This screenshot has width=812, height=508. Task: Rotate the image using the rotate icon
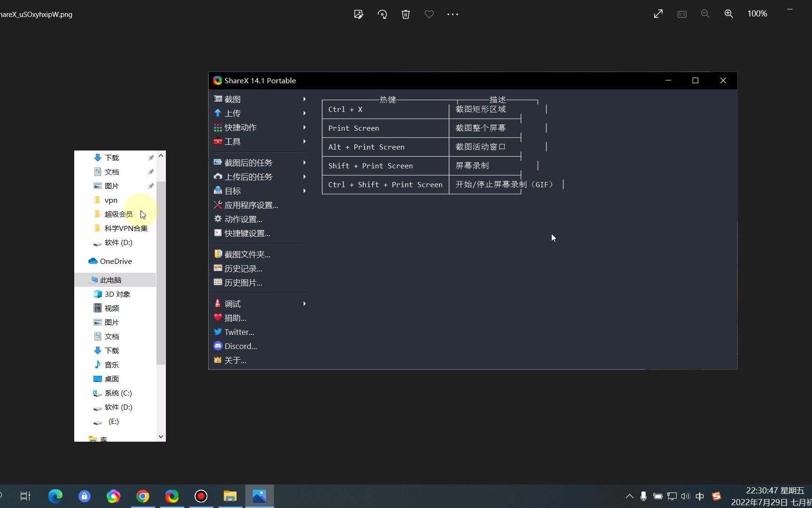coord(383,14)
